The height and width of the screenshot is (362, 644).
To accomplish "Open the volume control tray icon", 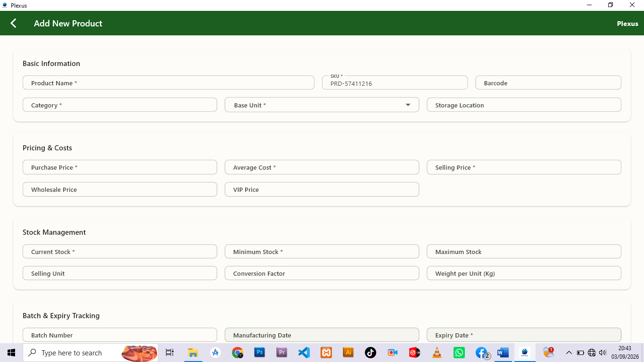I will pyautogui.click(x=603, y=353).
